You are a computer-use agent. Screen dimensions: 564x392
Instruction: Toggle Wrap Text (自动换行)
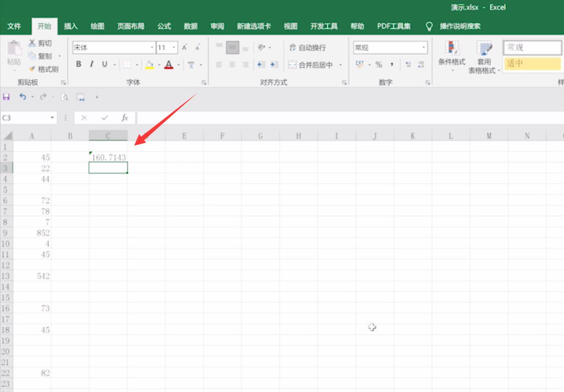tap(308, 47)
